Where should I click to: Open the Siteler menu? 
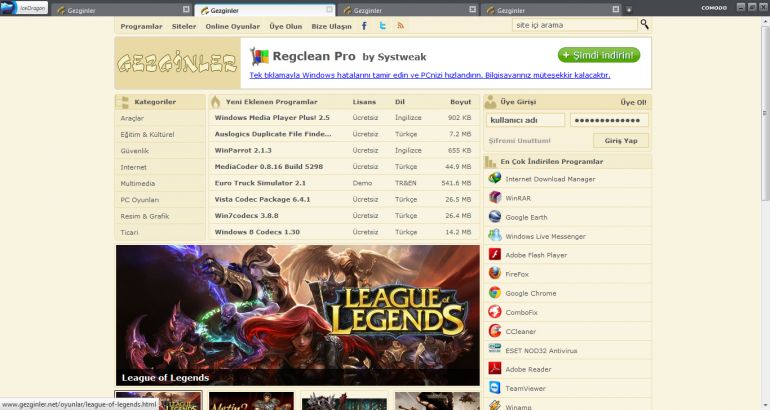click(184, 27)
